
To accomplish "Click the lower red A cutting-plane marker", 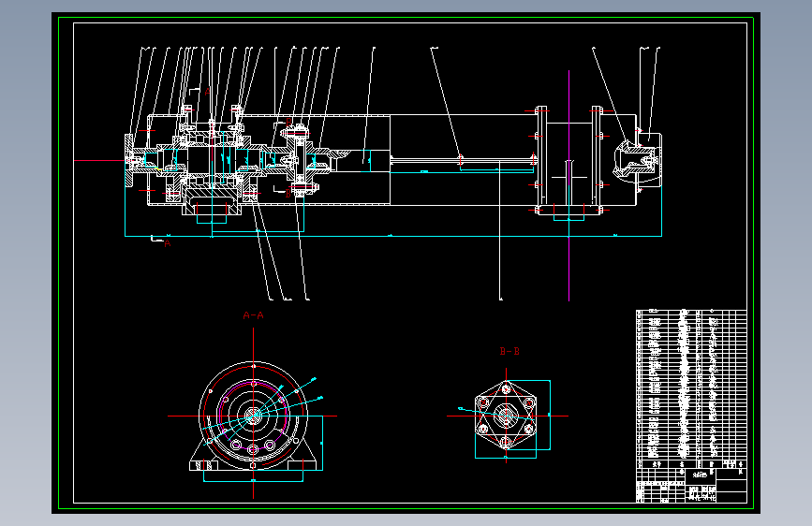I will [168, 243].
